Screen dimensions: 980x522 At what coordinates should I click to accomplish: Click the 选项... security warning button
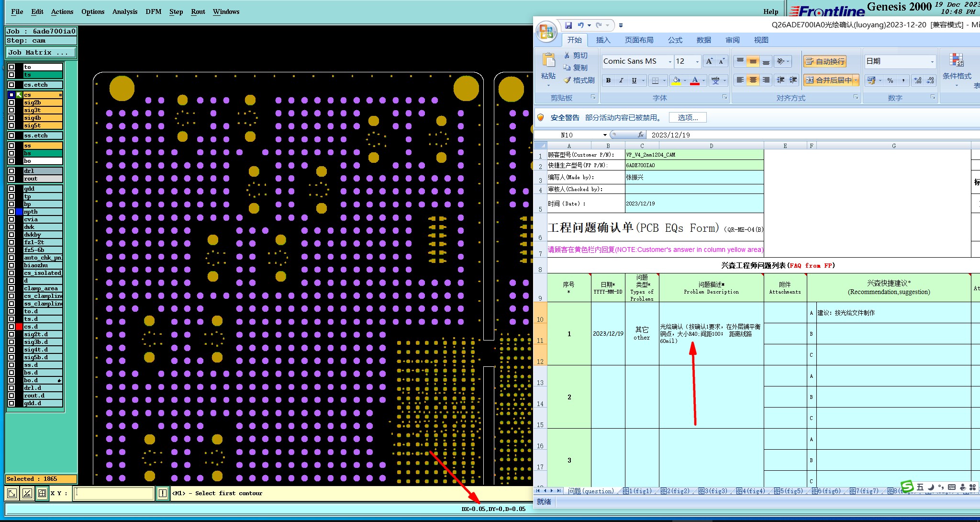(x=688, y=118)
